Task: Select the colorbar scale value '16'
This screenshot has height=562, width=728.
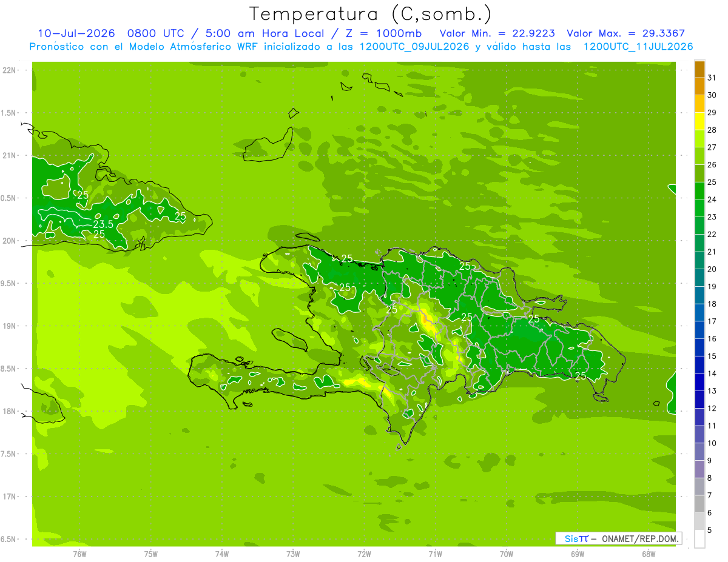Action: point(712,338)
